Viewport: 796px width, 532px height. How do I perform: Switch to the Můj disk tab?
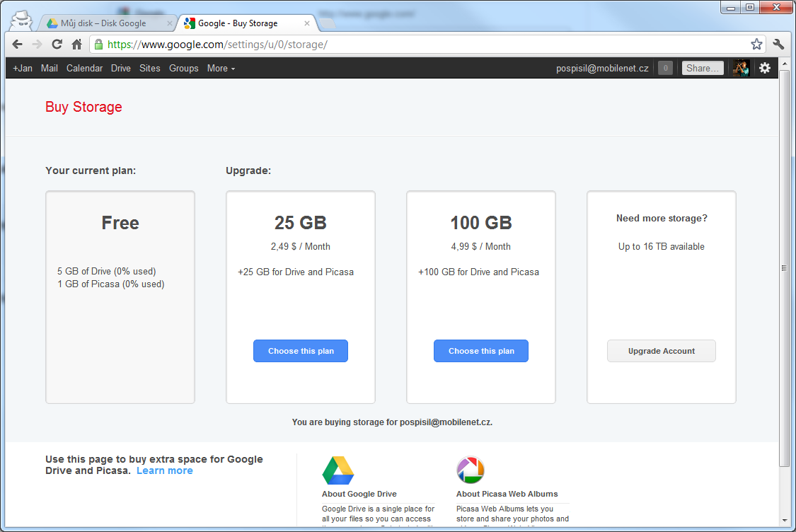(105, 23)
